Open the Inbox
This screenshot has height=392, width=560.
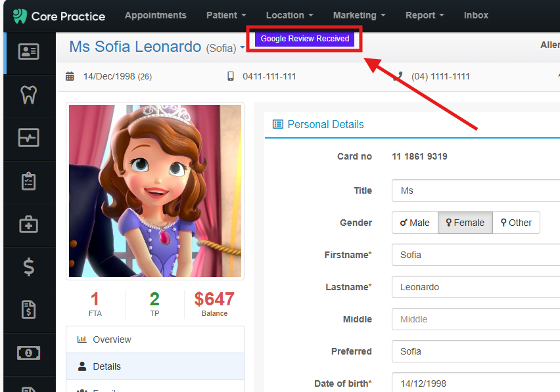tap(476, 15)
